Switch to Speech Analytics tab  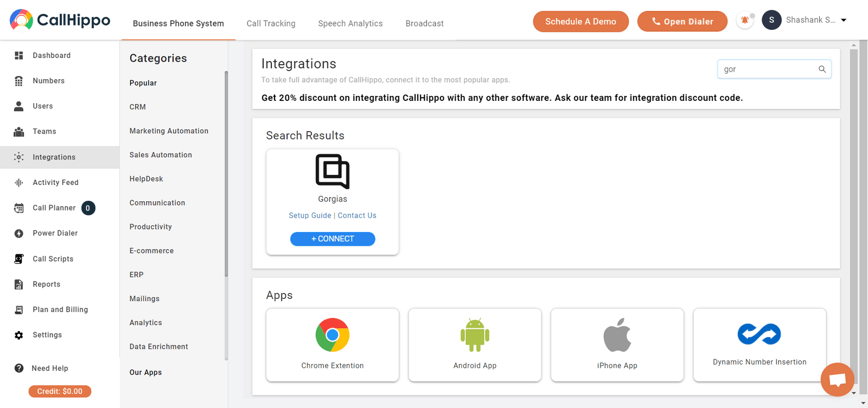[x=350, y=23]
